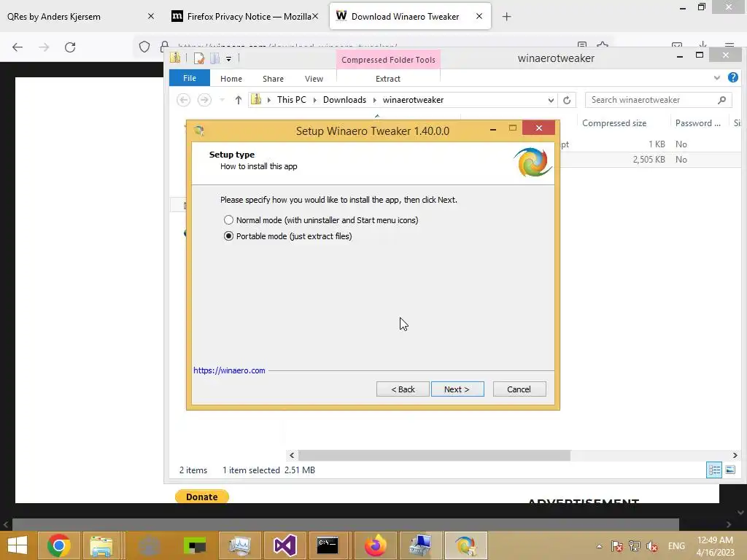
Task: Click the Password column header
Action: [x=698, y=122]
